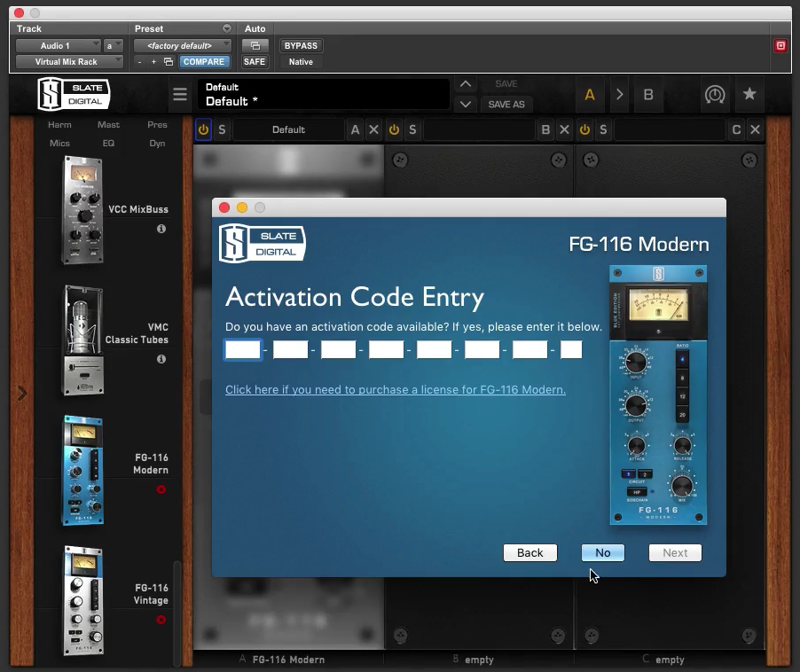800x672 pixels.
Task: Open the insert position 'a' dropdown
Action: tap(114, 46)
